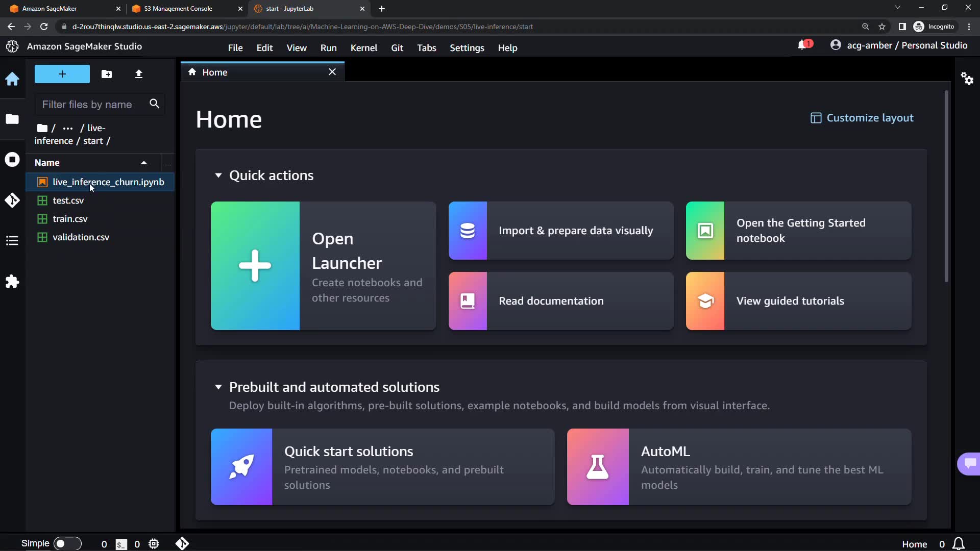Click the file browser folder sidebar icon
The width and height of the screenshot is (980, 551).
coord(12,119)
